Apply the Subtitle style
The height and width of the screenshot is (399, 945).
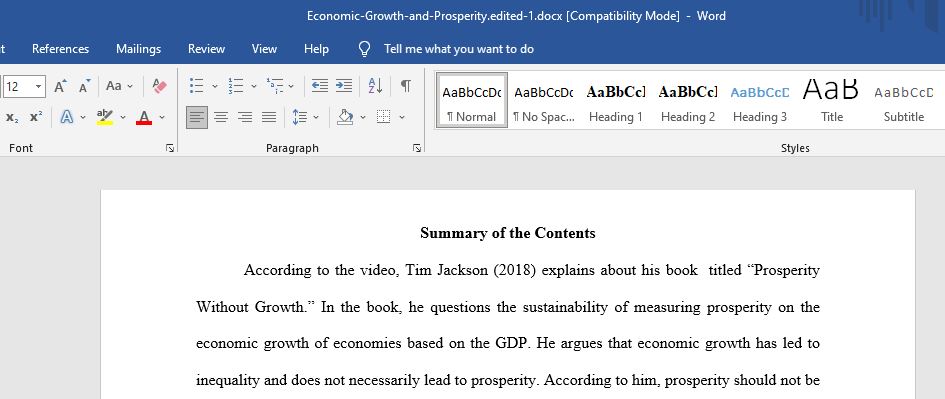click(903, 100)
